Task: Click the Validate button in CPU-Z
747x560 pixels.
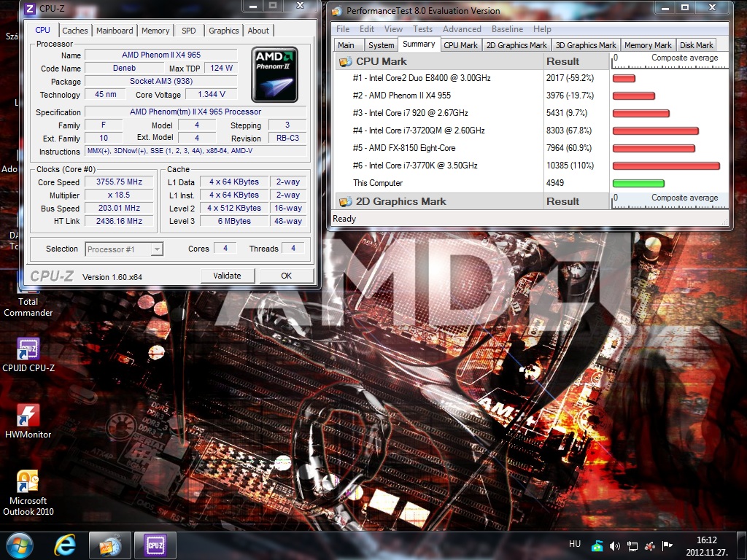Action: (x=228, y=276)
